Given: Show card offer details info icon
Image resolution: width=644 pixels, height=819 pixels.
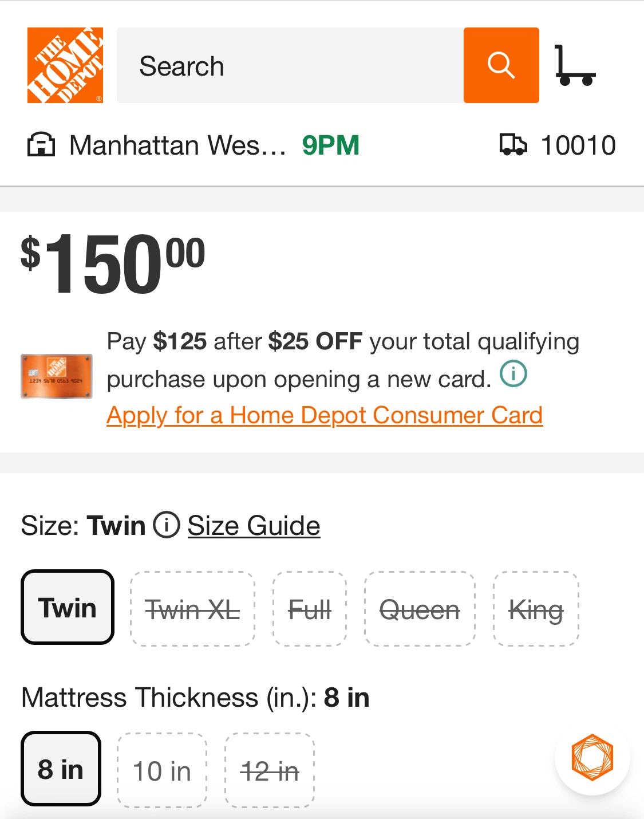Looking at the screenshot, I should 513,375.
